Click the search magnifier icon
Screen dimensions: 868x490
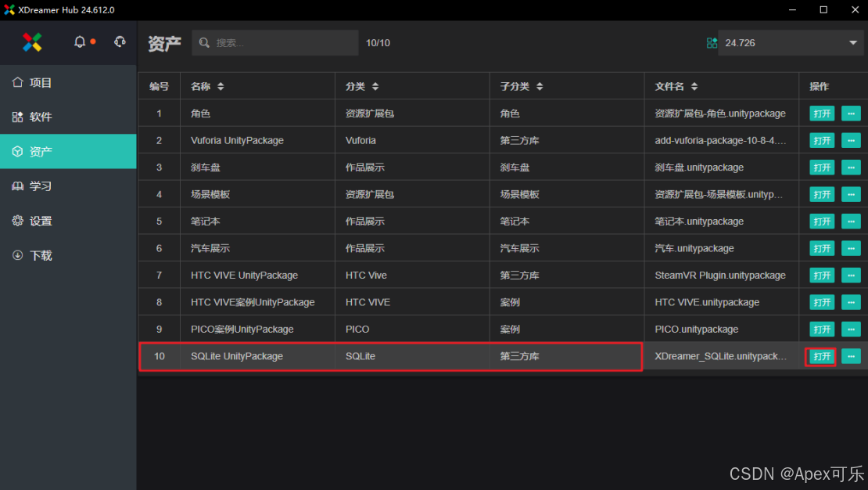[x=204, y=43]
